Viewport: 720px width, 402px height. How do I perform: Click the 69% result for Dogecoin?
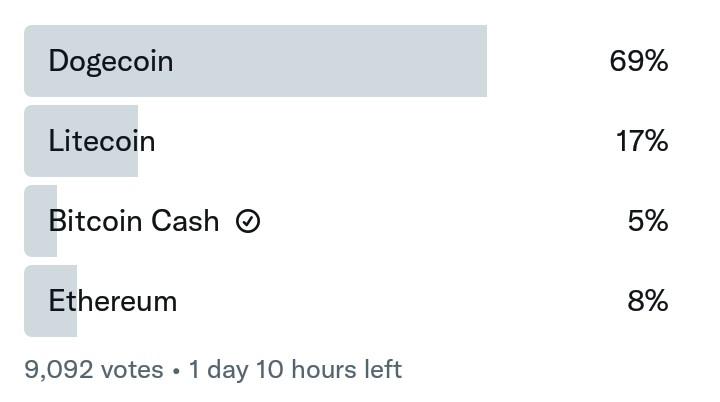(639, 61)
